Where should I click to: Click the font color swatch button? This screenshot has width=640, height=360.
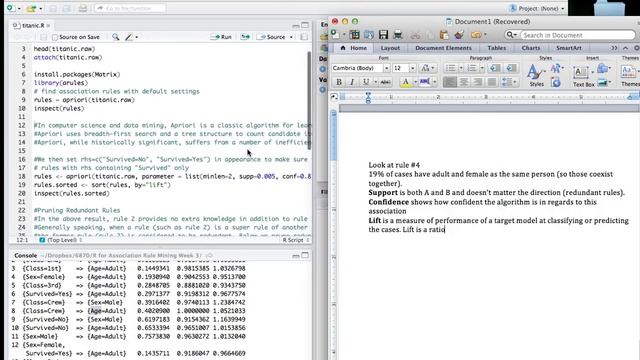tap(424, 82)
